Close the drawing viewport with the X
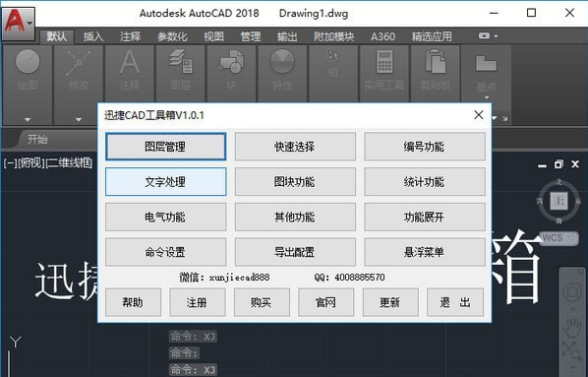 [x=575, y=164]
